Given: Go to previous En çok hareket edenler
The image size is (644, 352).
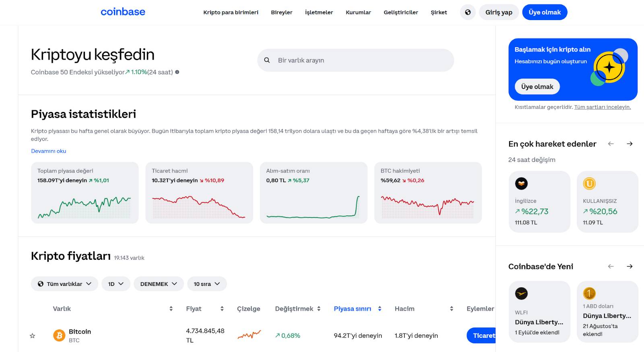Looking at the screenshot, I should pos(611,144).
